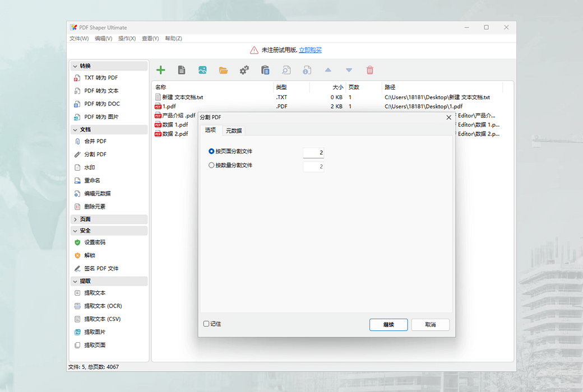Viewport: 583px width, 392px height.
Task: Open the 操作(X) menu
Action: pyautogui.click(x=127, y=38)
